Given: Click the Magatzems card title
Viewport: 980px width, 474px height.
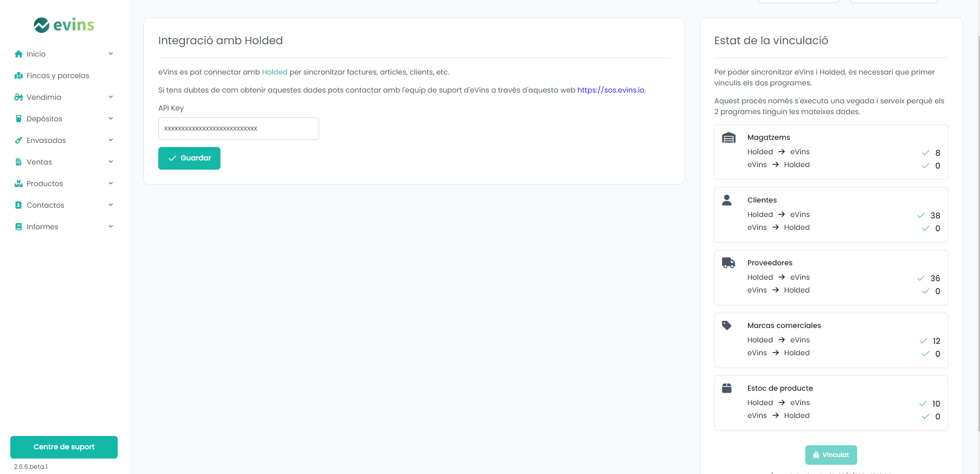Looking at the screenshot, I should tap(769, 137).
